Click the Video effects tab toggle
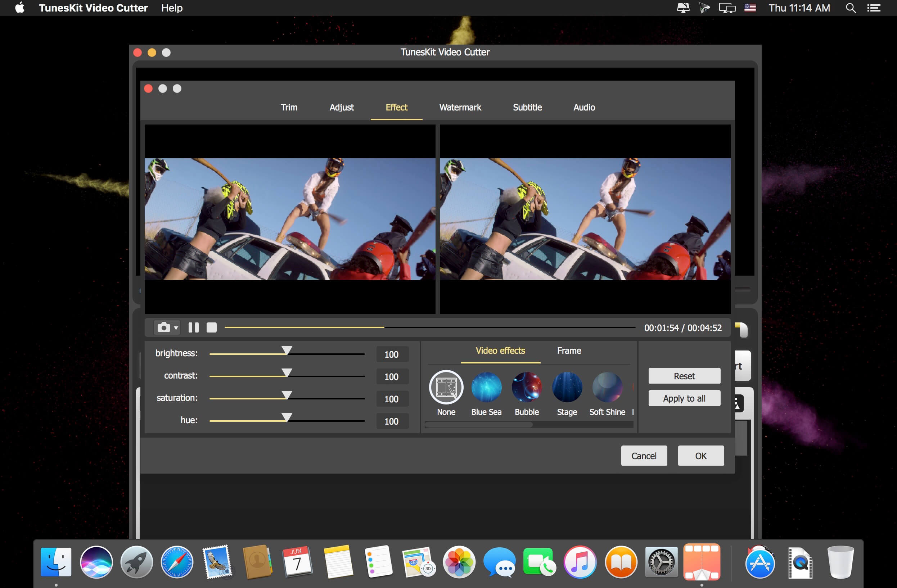The width and height of the screenshot is (897, 588). pyautogui.click(x=500, y=350)
